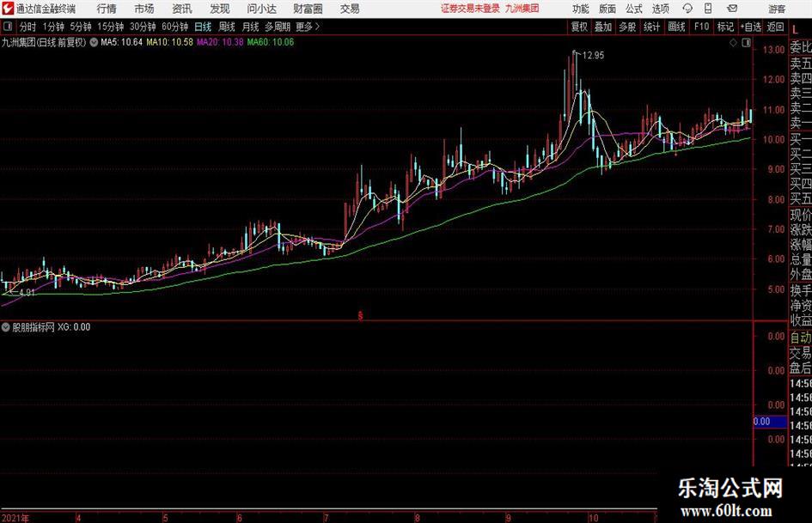Toggle the left sidebar panel icon
Image resolution: width=812 pixels, height=523 pixels.
[7, 27]
